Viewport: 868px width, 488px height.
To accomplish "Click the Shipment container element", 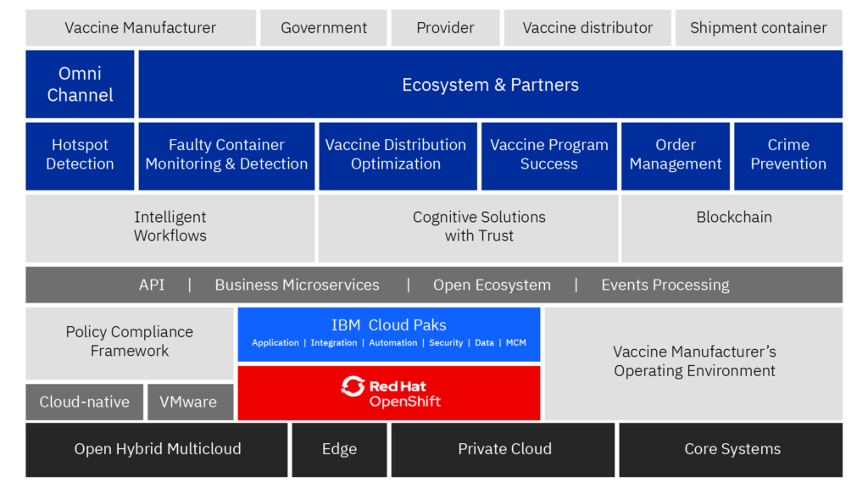I will click(757, 27).
